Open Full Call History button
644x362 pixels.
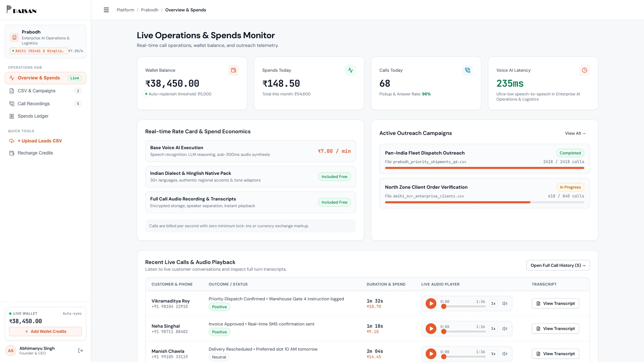click(x=558, y=265)
